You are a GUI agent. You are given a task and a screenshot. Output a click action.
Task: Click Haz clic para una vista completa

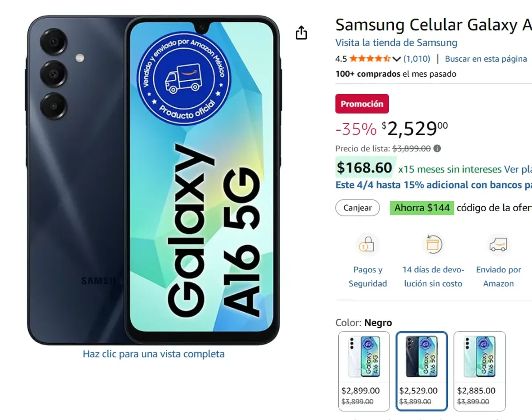click(x=153, y=354)
